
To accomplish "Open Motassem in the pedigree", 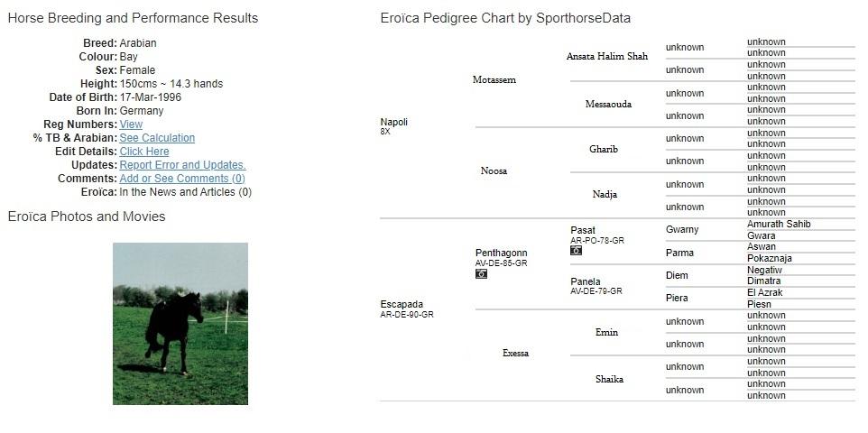I will 494,79.
